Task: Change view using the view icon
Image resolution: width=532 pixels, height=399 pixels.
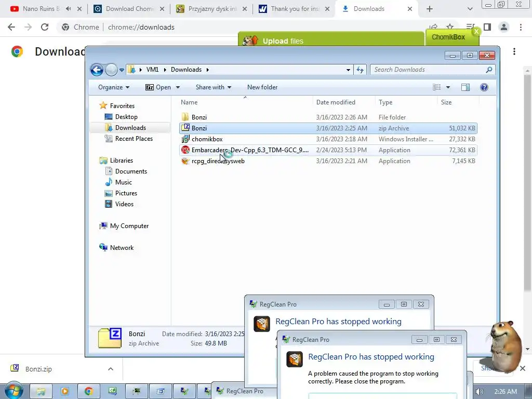Action: point(436,87)
